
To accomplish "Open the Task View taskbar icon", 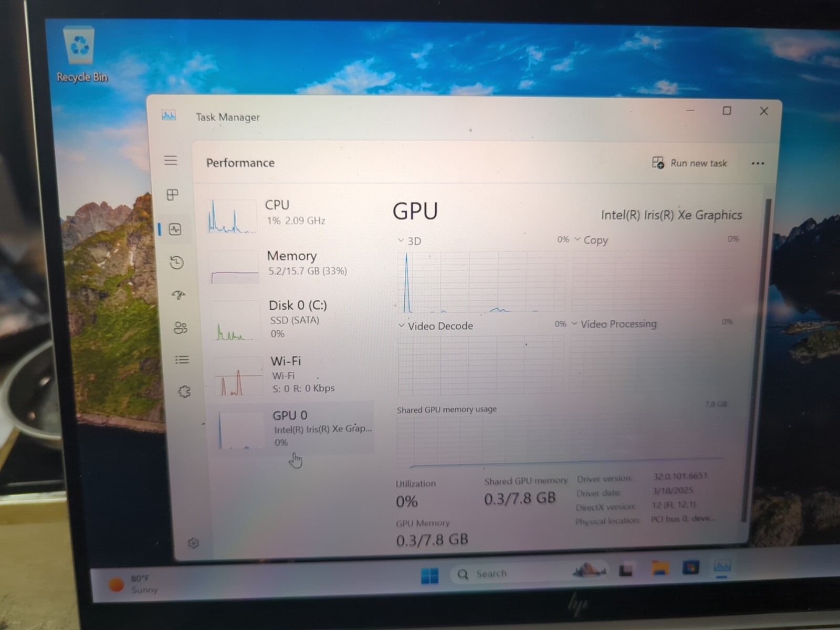I will pyautogui.click(x=626, y=570).
